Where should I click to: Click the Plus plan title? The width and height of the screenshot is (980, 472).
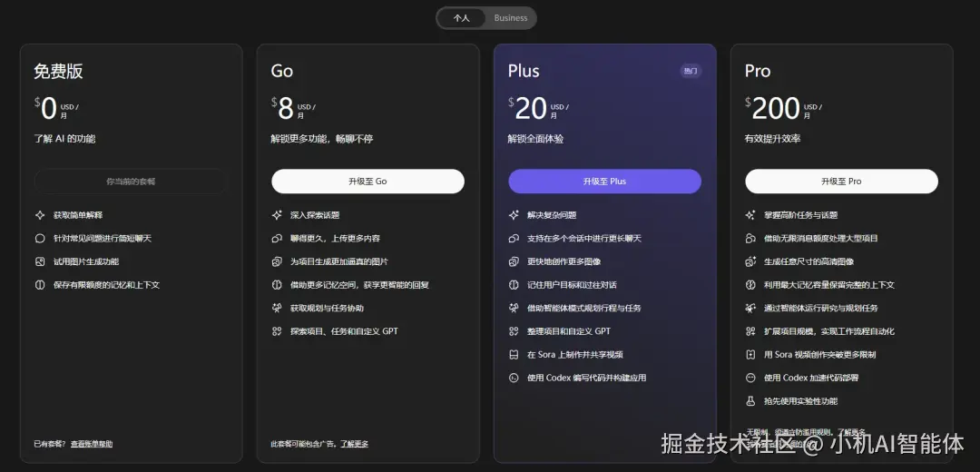coord(524,72)
